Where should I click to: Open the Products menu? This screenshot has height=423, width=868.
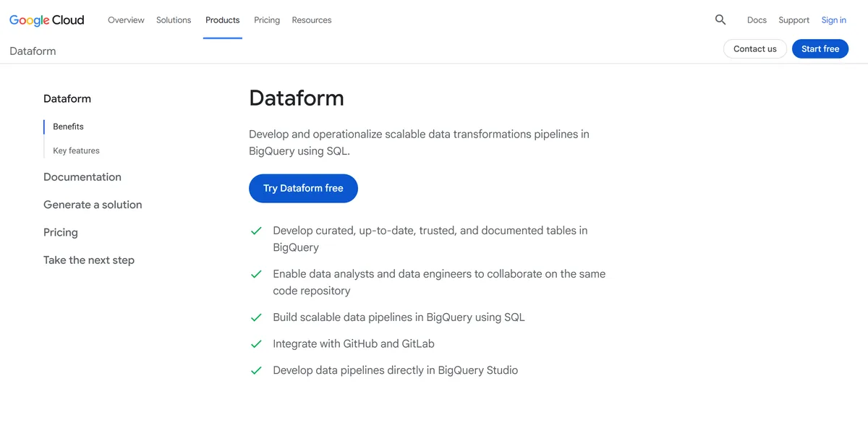[223, 20]
